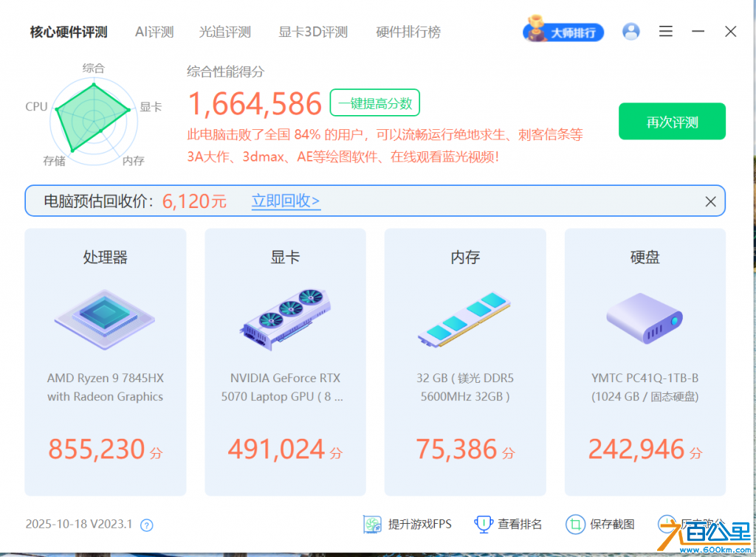Click the 大师排行 trophy badge
Image resolution: width=756 pixels, height=557 pixels.
click(563, 30)
